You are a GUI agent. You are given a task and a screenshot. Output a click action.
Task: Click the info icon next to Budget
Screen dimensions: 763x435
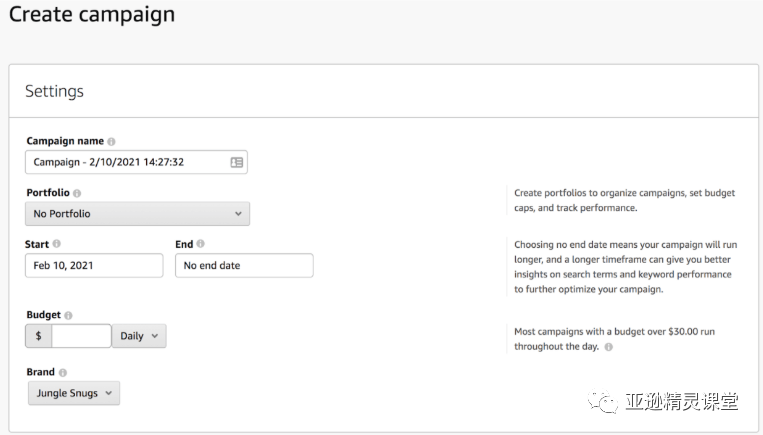68,315
